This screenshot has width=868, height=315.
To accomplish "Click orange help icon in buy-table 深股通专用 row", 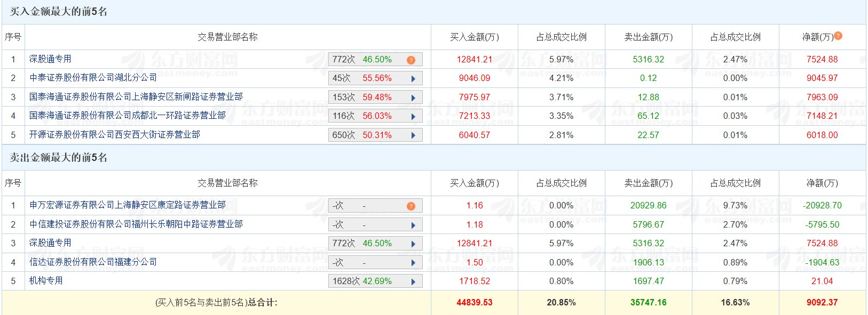I will (x=411, y=60).
